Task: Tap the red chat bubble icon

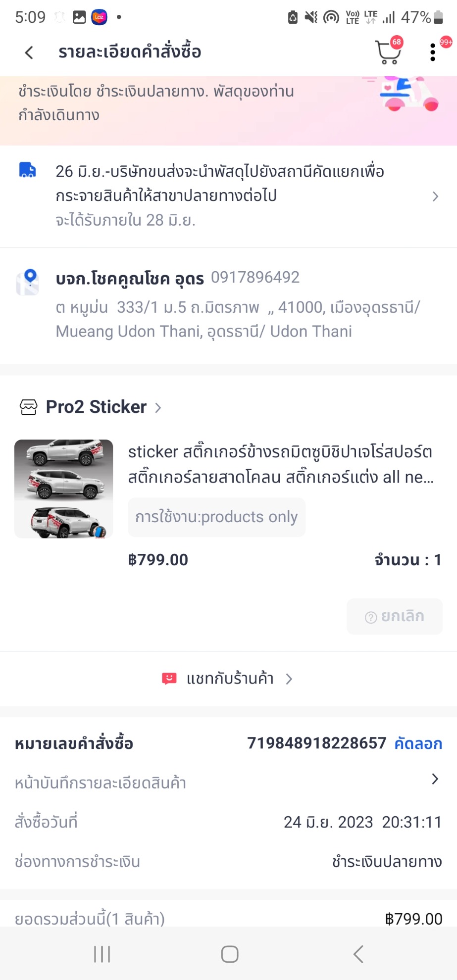Action: (169, 679)
